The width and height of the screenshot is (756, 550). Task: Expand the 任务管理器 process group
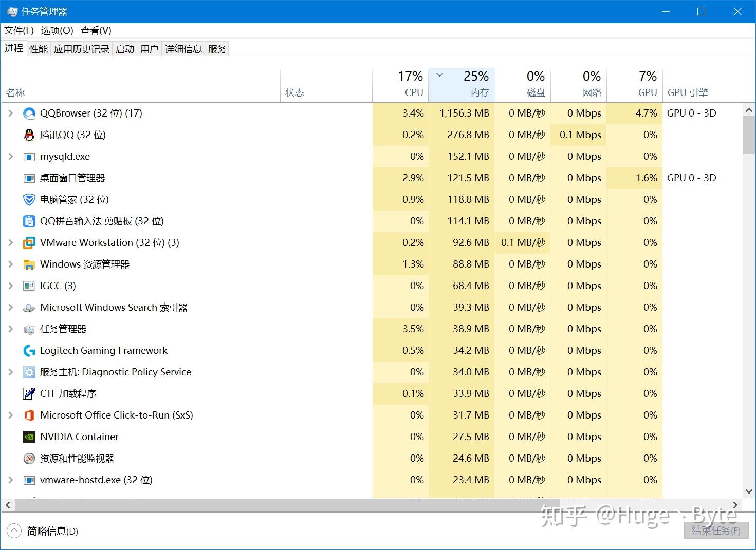11,329
